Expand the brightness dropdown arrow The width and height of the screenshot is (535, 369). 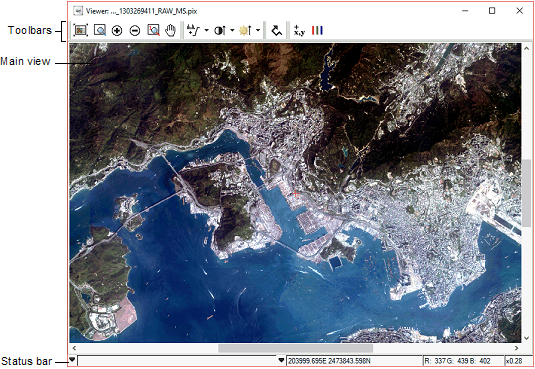[258, 30]
